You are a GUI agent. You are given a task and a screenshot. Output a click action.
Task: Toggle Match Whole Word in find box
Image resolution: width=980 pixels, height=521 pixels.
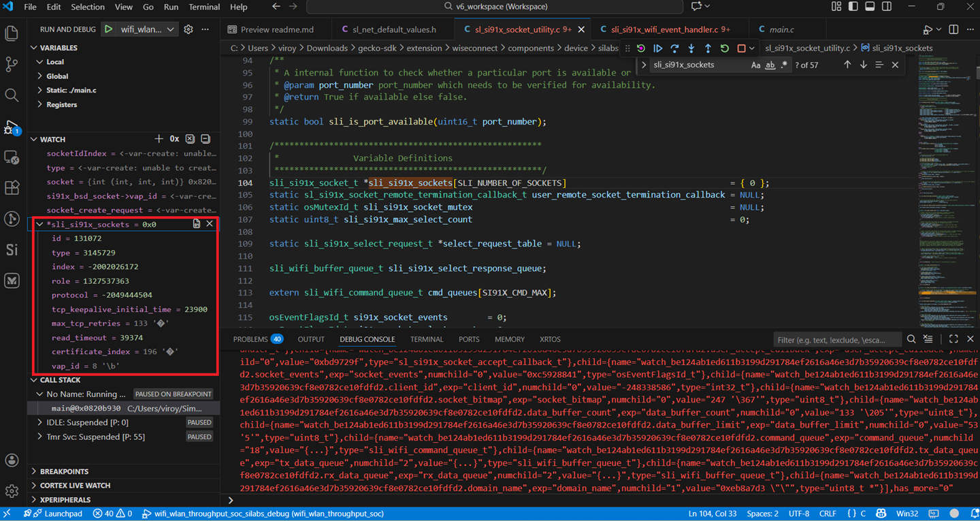coord(770,65)
